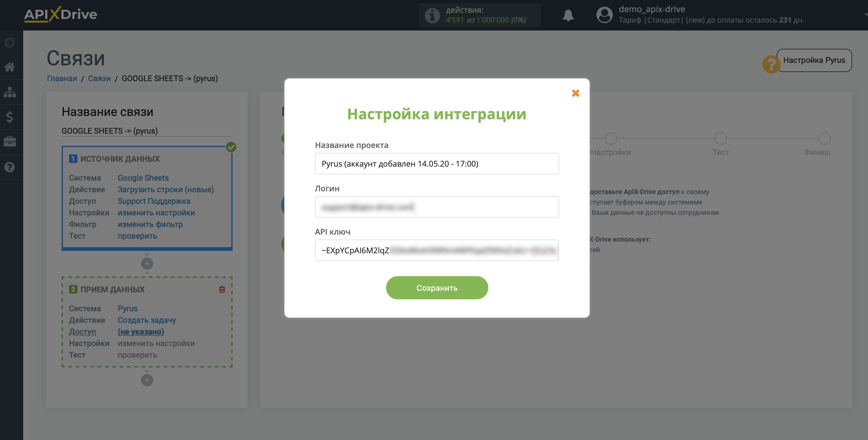Image resolution: width=868 pixels, height=440 pixels.
Task: Click the orange help question mark icon
Action: point(771,64)
